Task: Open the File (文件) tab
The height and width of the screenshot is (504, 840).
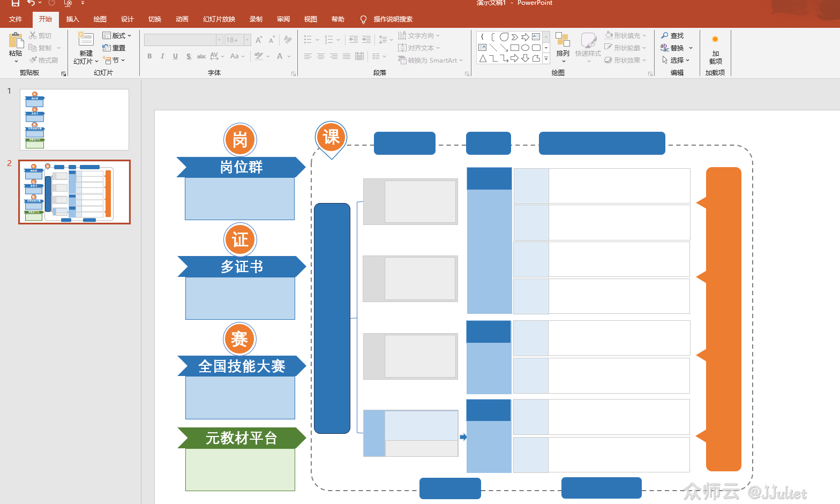Action: 16,19
